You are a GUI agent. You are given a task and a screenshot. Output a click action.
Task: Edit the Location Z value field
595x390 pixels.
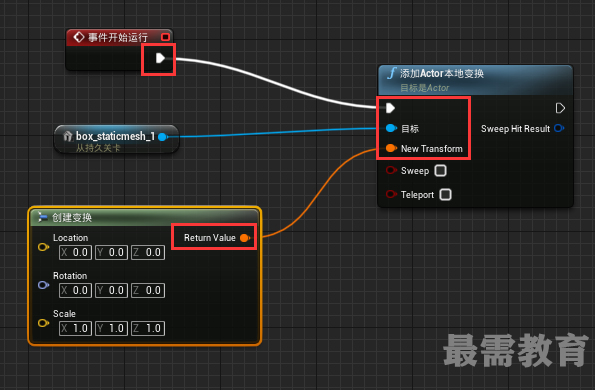pyautogui.click(x=148, y=253)
